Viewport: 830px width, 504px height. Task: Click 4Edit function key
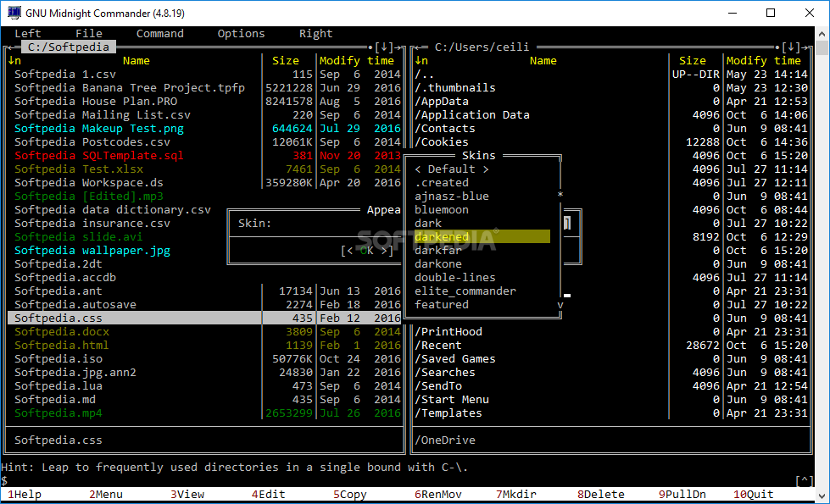(269, 495)
